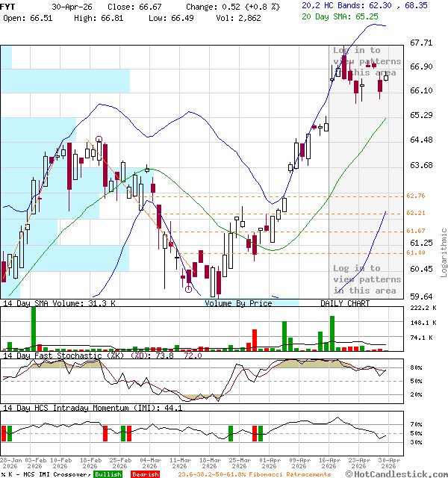Click the HotCandlestick.com watermark link
This screenshot has width=448, height=478.
tap(403, 474)
